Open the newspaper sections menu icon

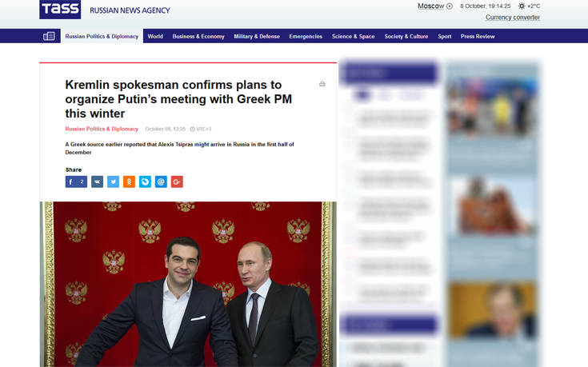[x=49, y=36]
